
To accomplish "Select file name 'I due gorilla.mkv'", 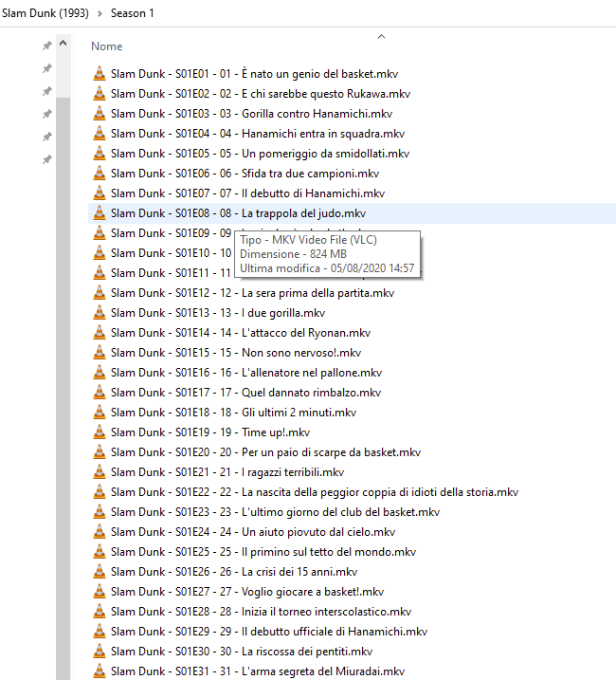I will pos(283,313).
